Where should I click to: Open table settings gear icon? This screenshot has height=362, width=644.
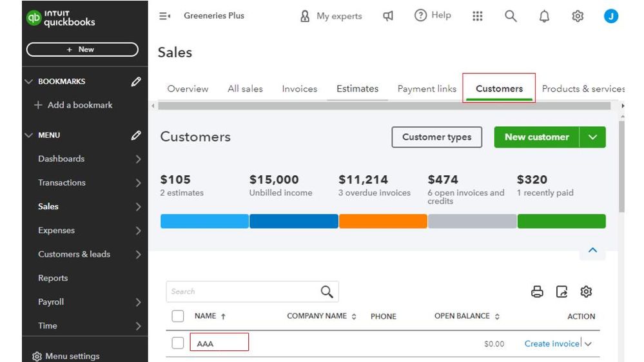pyautogui.click(x=586, y=292)
